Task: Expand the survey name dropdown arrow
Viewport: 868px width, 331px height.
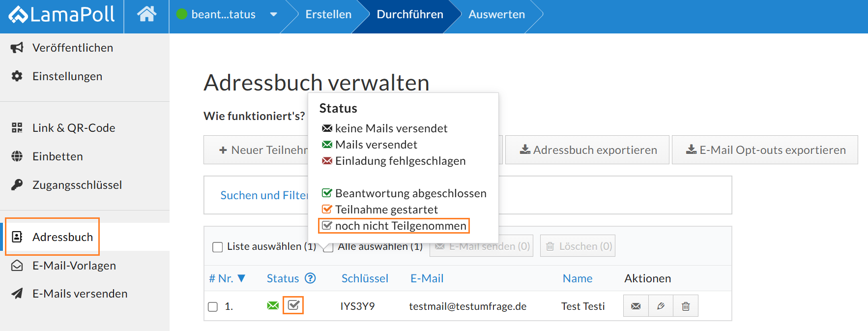Action: pyautogui.click(x=274, y=15)
